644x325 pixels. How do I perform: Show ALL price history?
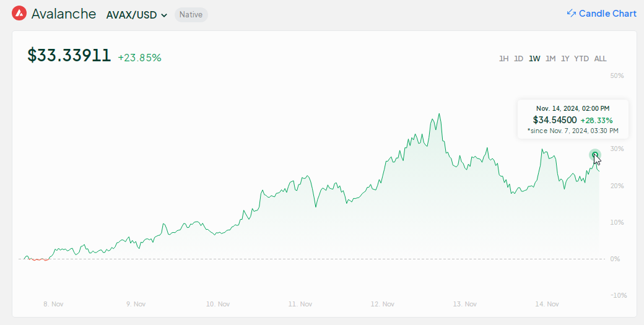point(600,59)
